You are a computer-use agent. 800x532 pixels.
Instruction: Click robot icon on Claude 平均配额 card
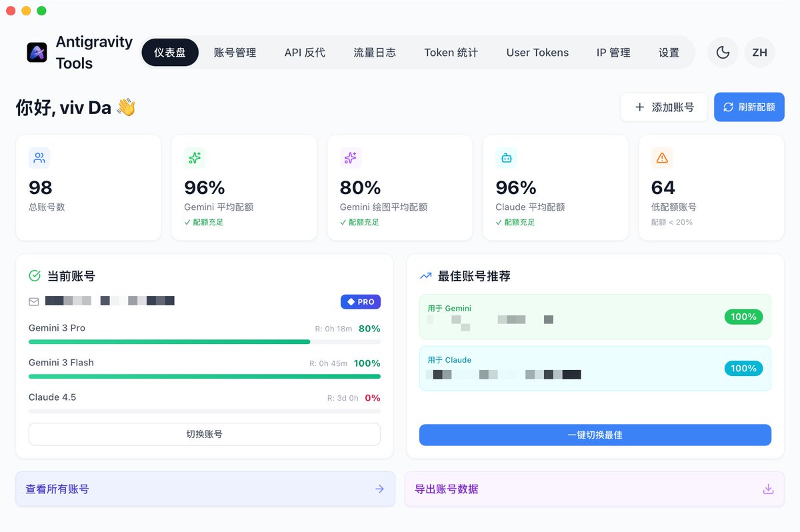click(x=506, y=158)
